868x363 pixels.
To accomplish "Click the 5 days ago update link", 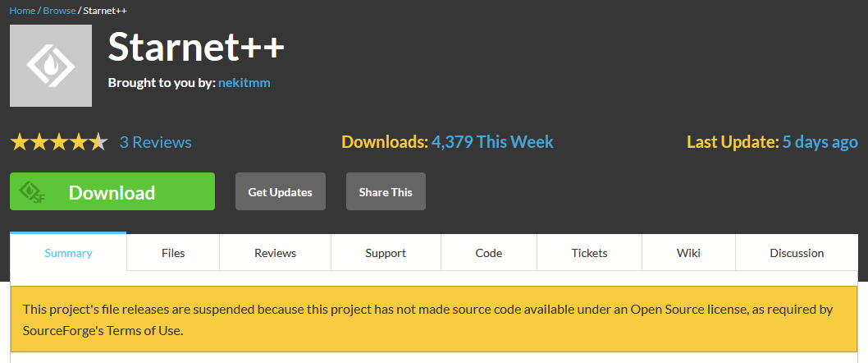I will [820, 142].
